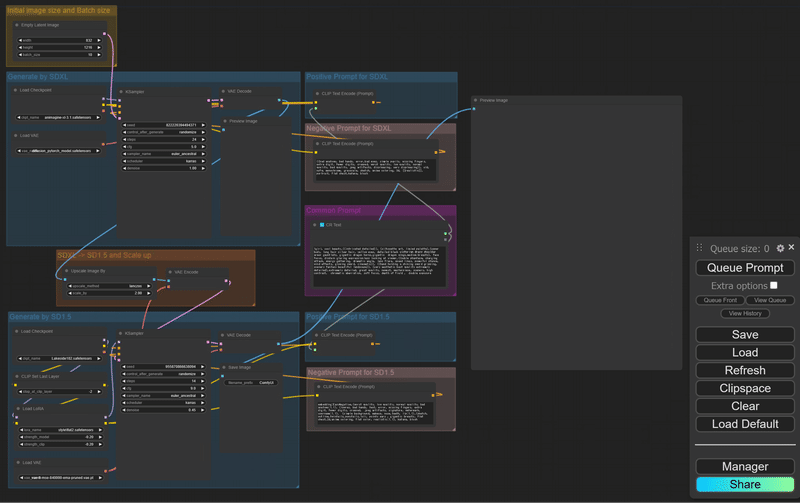Open the ComfyUI Manager
Screen dimensions: 800x503
[x=745, y=466]
